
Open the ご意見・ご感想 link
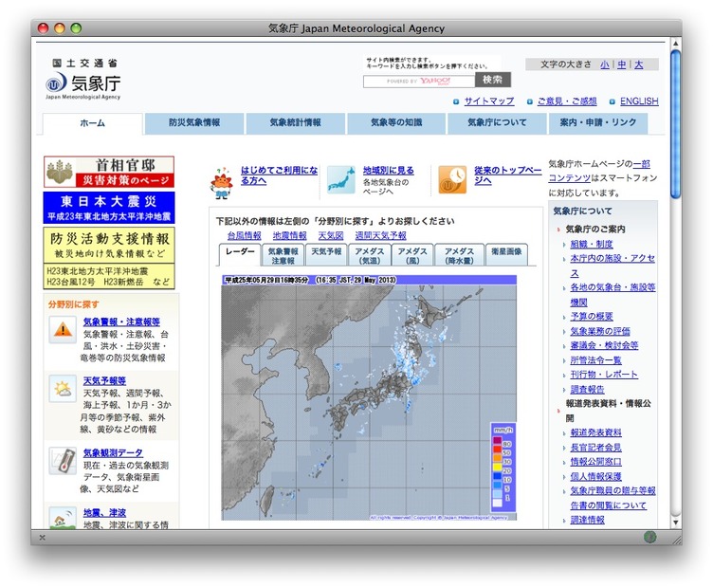tap(567, 101)
